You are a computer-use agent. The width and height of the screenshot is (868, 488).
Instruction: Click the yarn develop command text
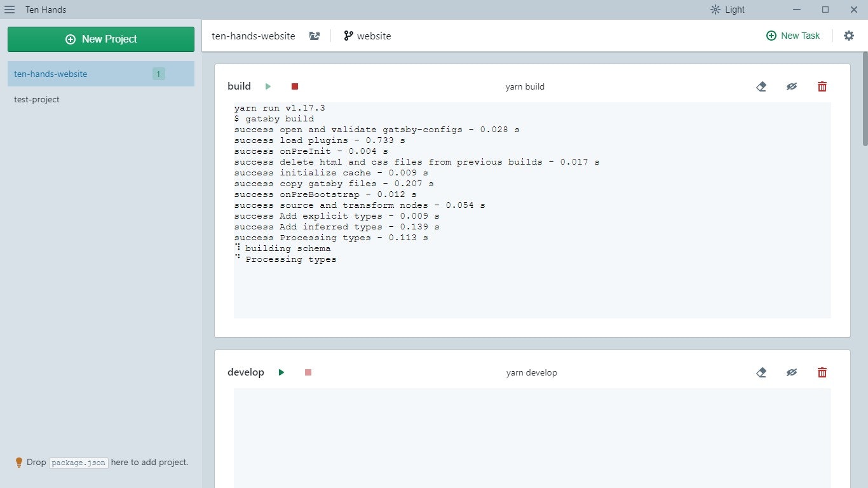tap(532, 373)
